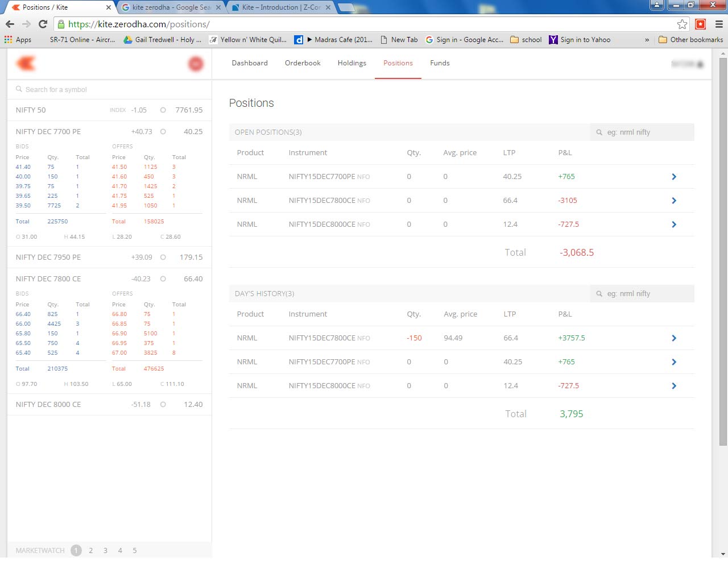Reload the page with refresh icon

pyautogui.click(x=43, y=24)
